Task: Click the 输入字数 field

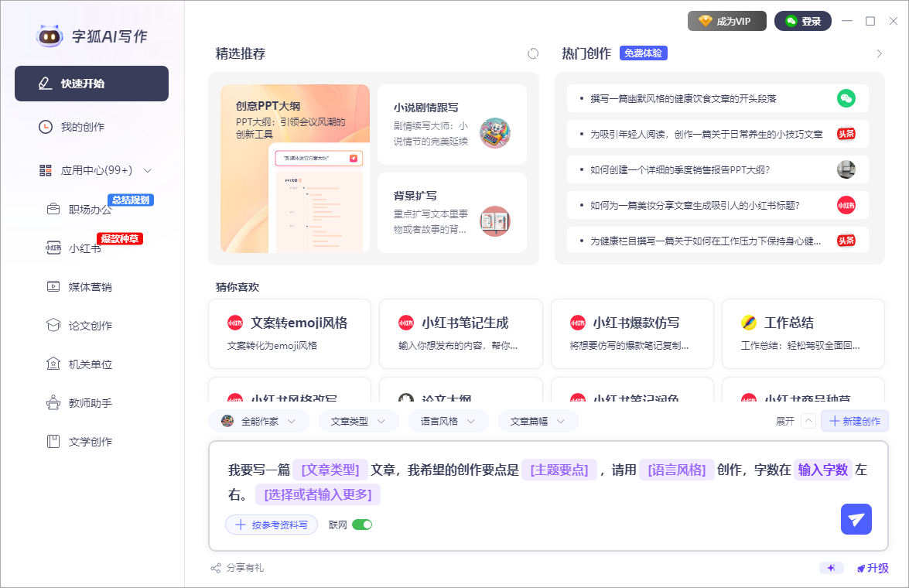Action: [823, 470]
